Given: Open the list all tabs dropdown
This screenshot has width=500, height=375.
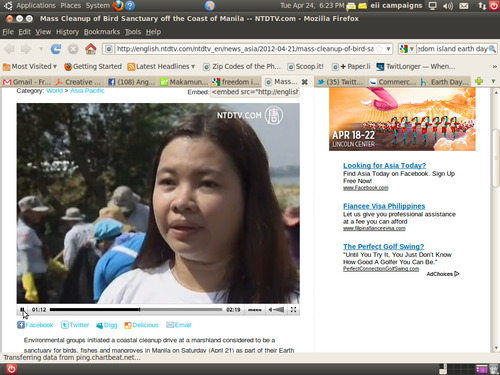Looking at the screenshot, I should coord(494,81).
